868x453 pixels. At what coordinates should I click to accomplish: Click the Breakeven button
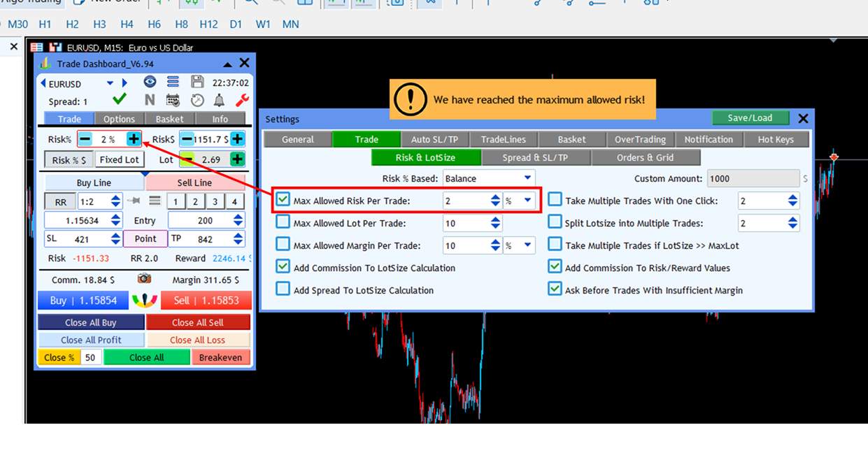(x=220, y=357)
